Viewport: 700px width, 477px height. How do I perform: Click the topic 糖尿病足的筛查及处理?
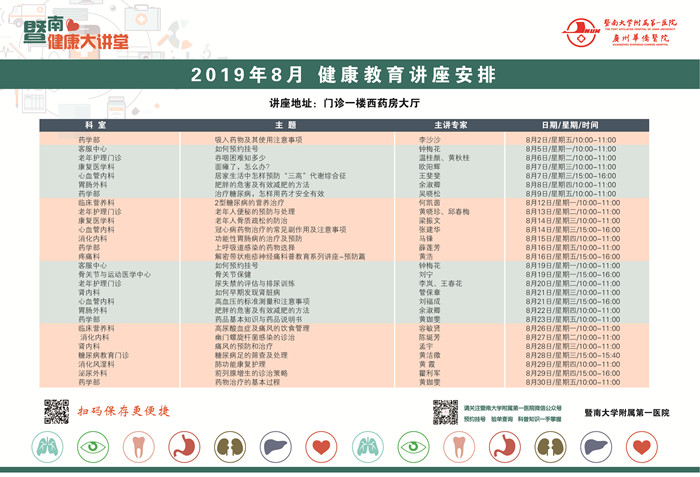point(251,355)
